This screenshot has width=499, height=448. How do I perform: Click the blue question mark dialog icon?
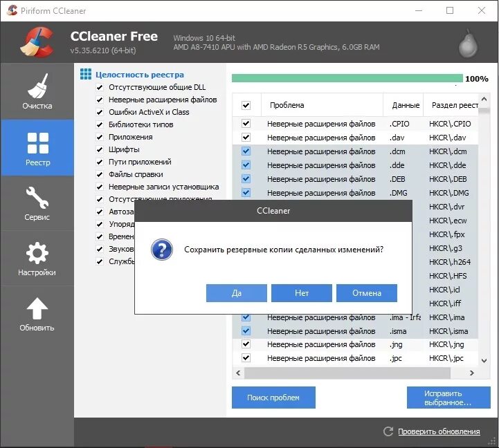(x=162, y=250)
